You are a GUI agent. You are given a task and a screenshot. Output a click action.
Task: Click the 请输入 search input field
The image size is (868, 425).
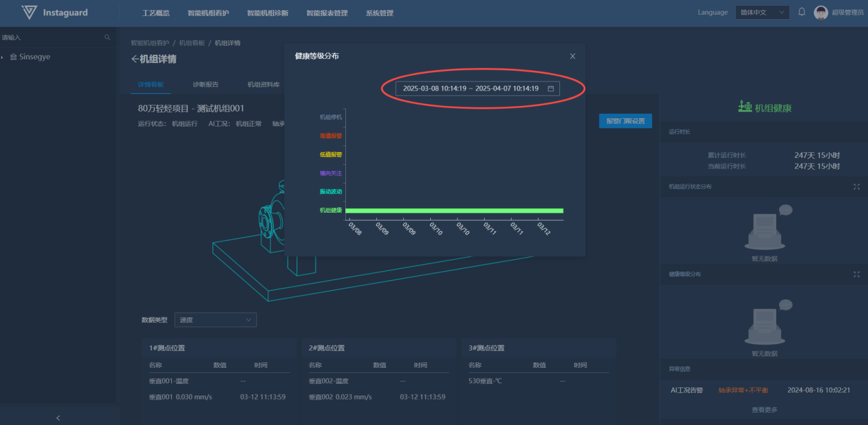tap(51, 37)
